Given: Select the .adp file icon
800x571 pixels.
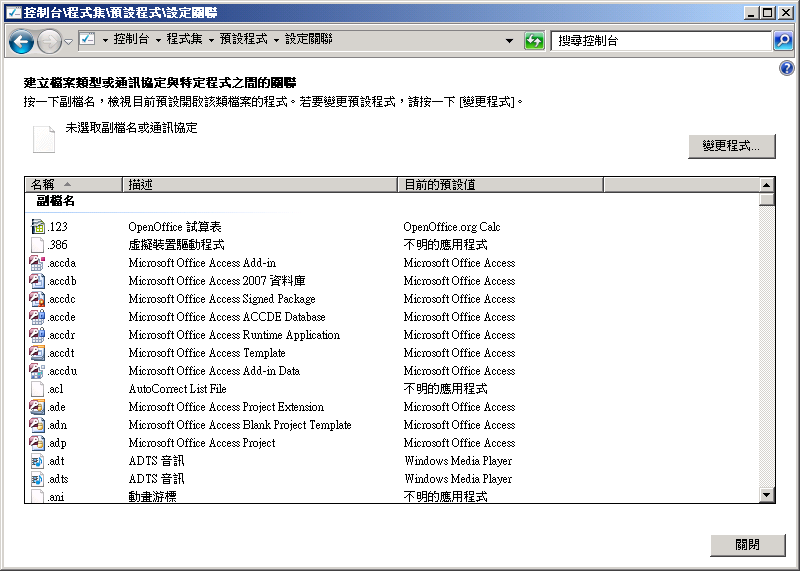Looking at the screenshot, I should (x=37, y=443).
